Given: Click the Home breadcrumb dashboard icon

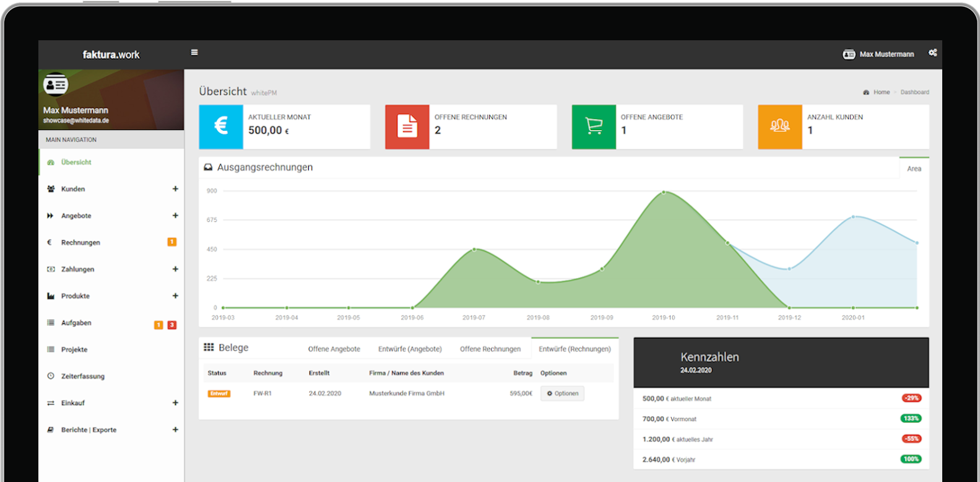Looking at the screenshot, I should point(866,92).
